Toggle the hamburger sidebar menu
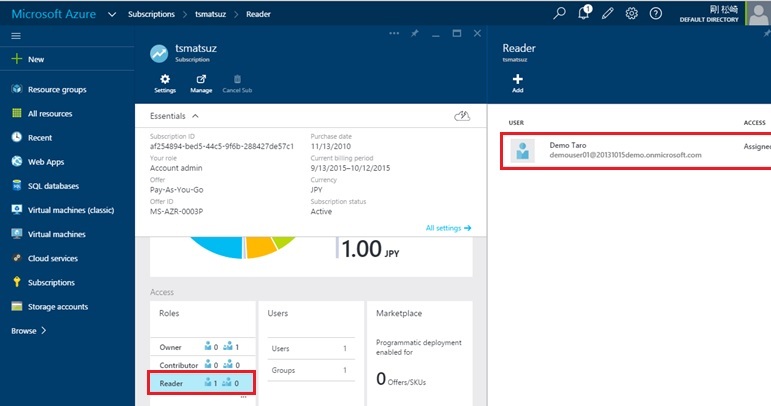The width and height of the screenshot is (771, 406). click(16, 36)
